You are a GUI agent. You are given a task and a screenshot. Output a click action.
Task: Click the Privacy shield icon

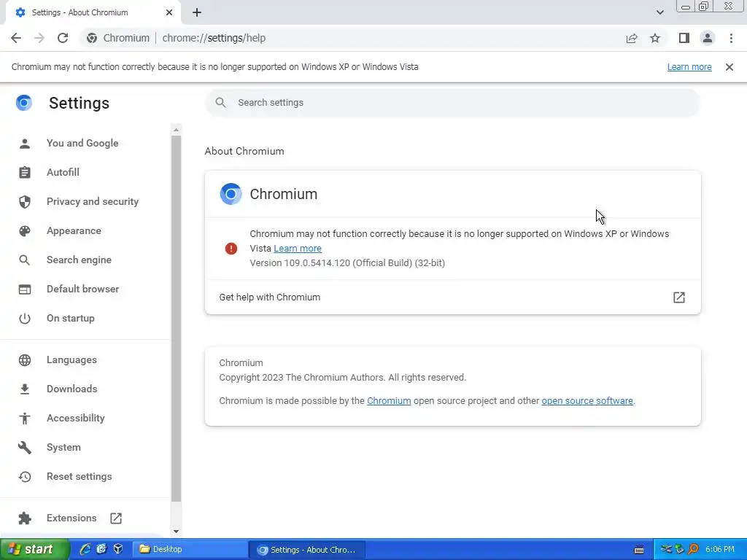[25, 202]
